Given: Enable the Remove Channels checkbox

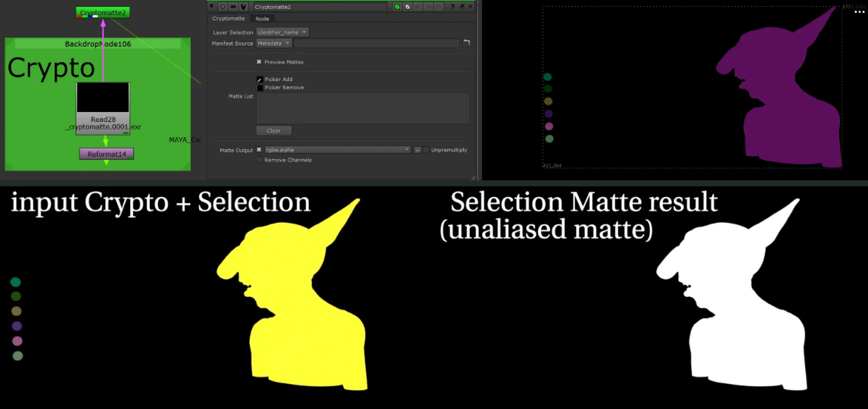Looking at the screenshot, I should pos(259,160).
